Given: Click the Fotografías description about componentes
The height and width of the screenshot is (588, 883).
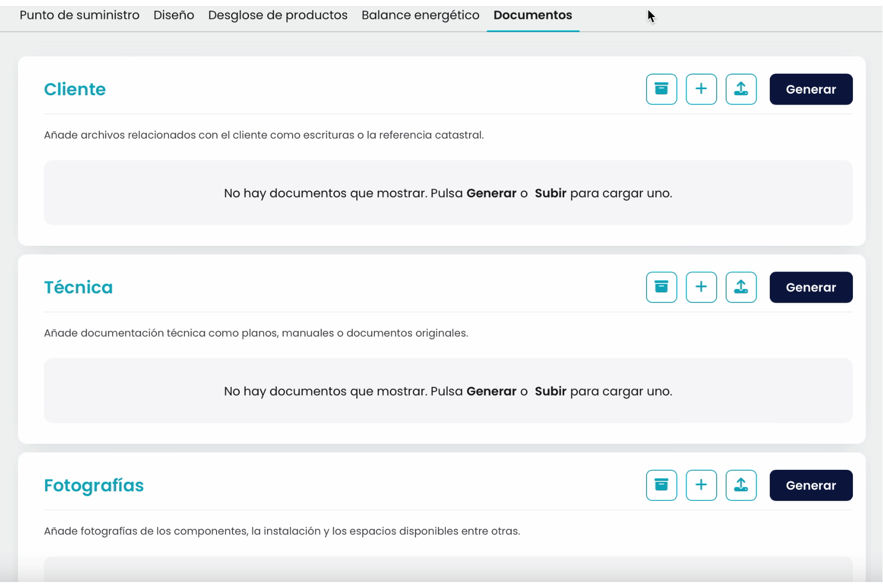Looking at the screenshot, I should click(x=282, y=531).
